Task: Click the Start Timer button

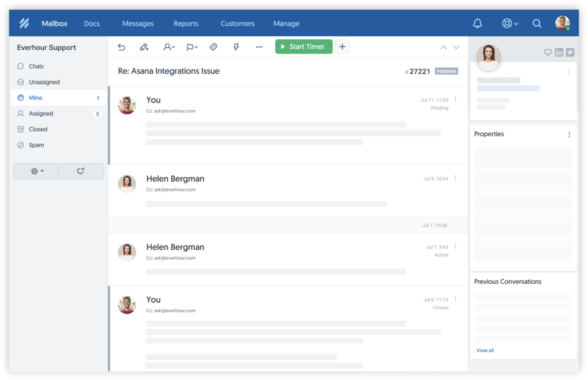Action: click(x=303, y=47)
